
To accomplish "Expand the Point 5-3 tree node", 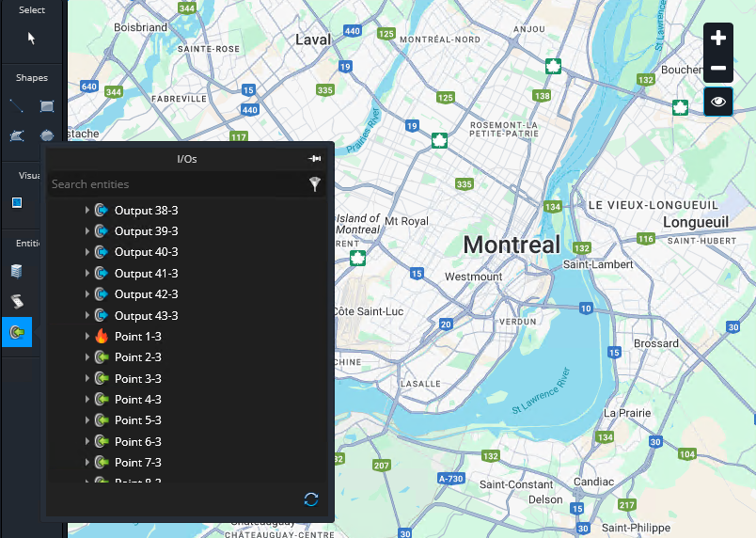I will (87, 420).
